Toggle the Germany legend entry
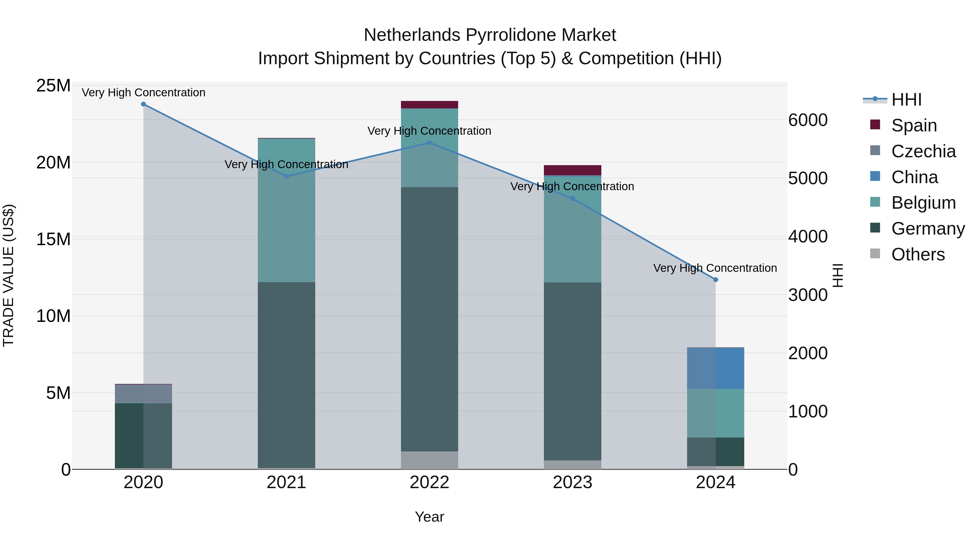 pos(918,228)
